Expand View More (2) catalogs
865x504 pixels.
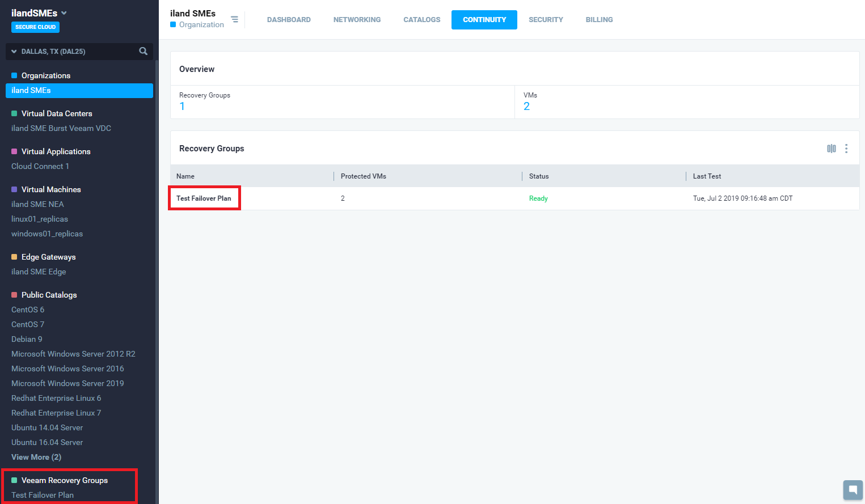pos(36,457)
